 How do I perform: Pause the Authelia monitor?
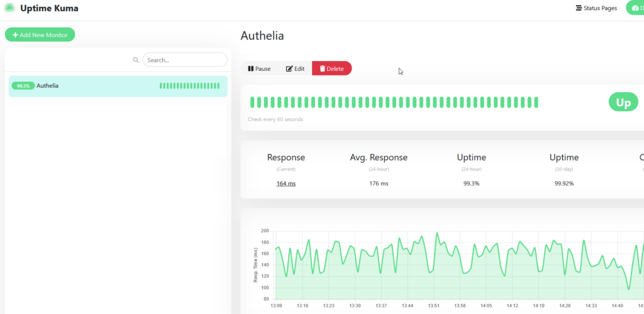[259, 69]
